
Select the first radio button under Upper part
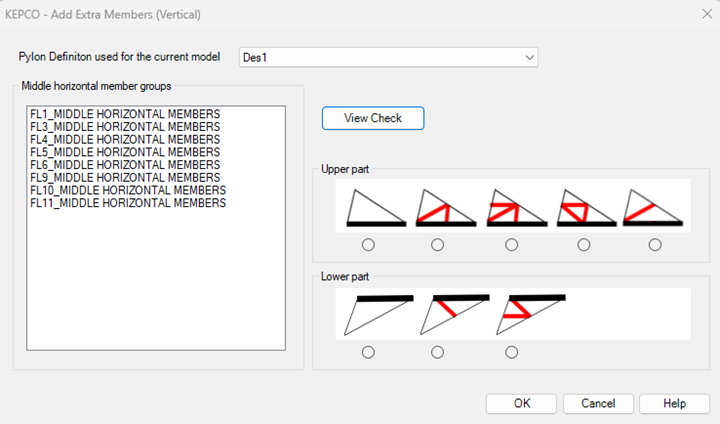tap(368, 245)
